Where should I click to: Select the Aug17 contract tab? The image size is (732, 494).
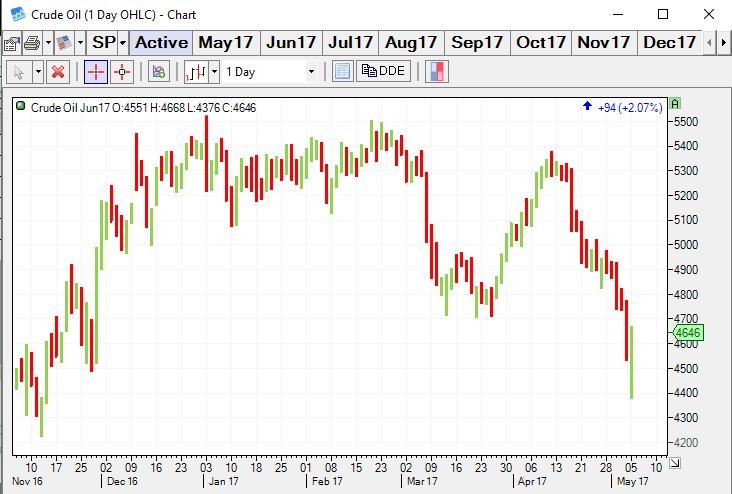pyautogui.click(x=411, y=43)
